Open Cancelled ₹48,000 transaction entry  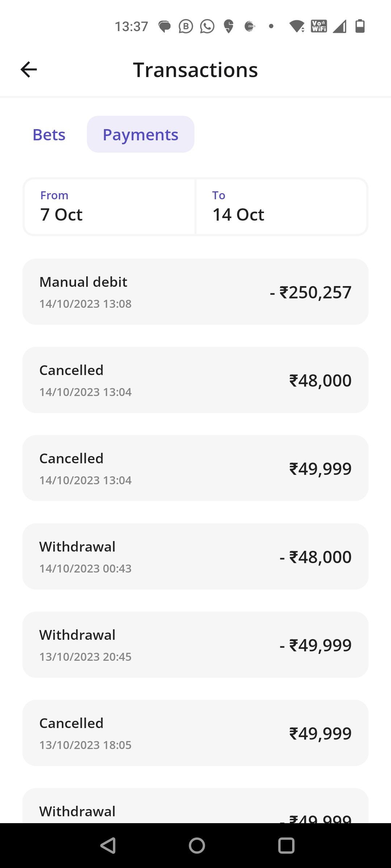195,380
